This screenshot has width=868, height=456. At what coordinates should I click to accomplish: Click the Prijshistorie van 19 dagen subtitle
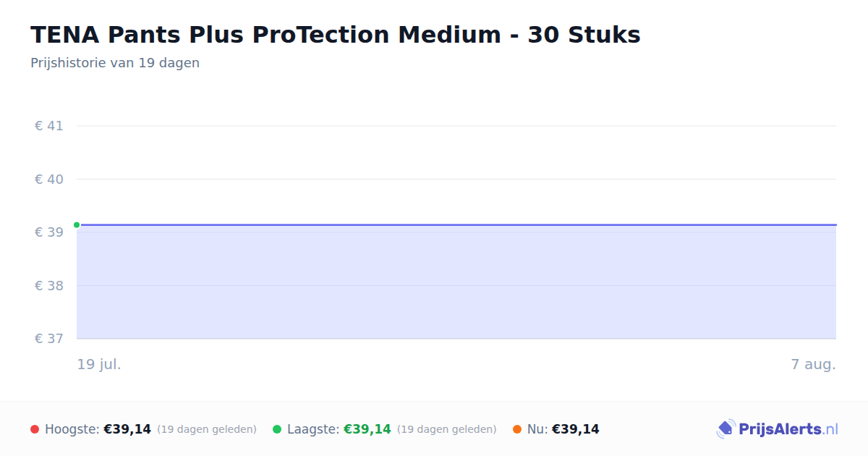click(115, 63)
